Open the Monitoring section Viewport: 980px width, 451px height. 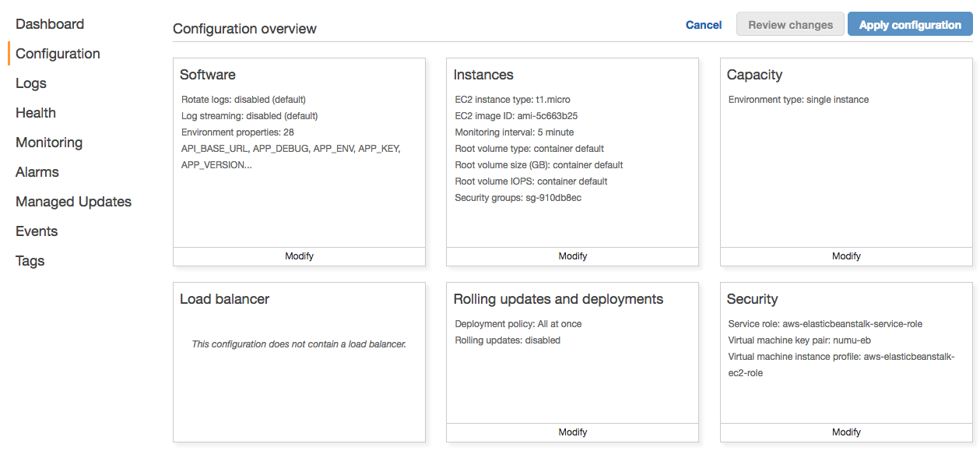coord(49,143)
